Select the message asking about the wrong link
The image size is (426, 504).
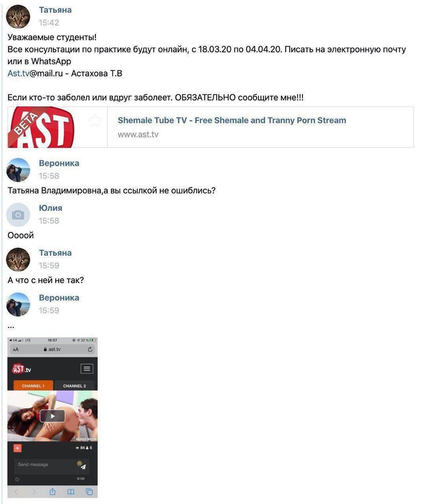coord(112,191)
